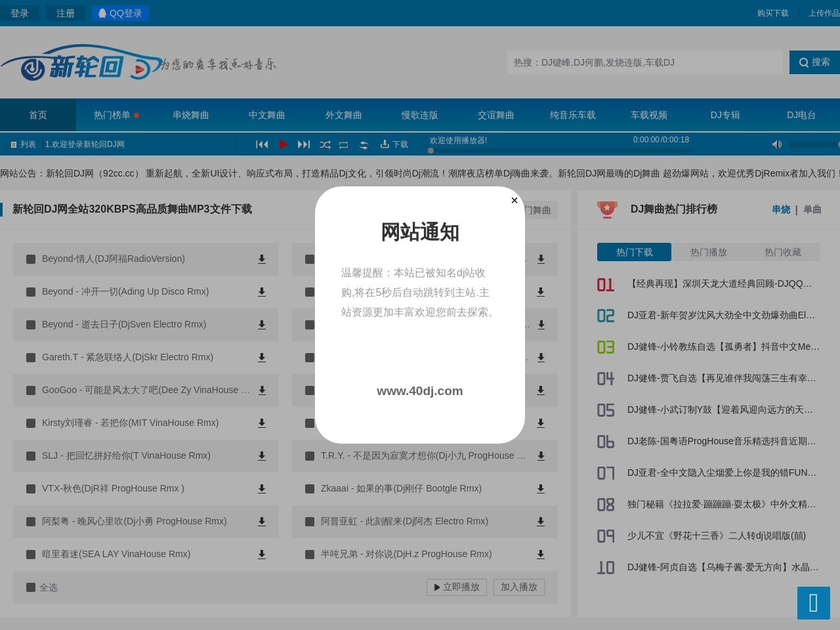Check the Kirsty刘瑾睿 - 若把你 checkbox
Viewport: 840px width, 630px height.
coord(31,423)
